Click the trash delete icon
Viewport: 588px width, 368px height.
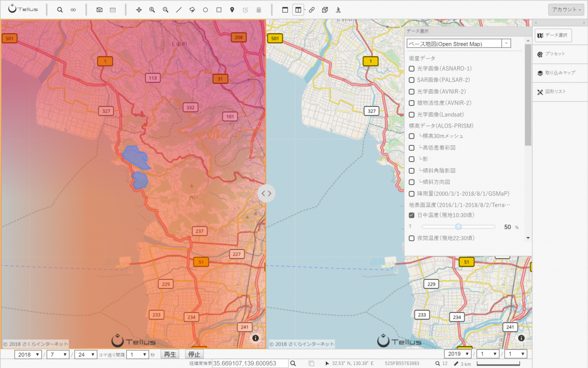(259, 10)
